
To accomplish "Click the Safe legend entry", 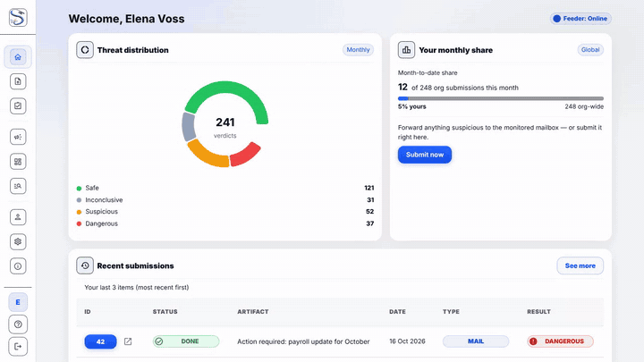I will 225,188.
